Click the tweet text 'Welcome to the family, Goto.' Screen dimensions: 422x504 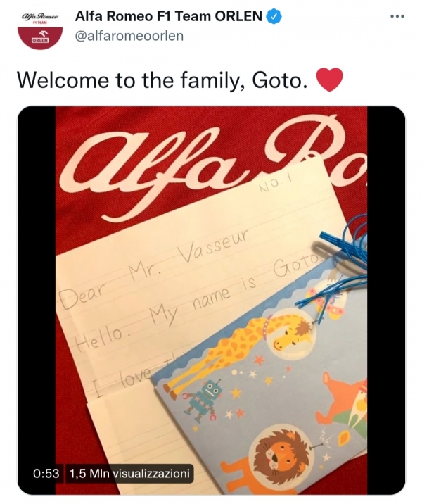[160, 80]
